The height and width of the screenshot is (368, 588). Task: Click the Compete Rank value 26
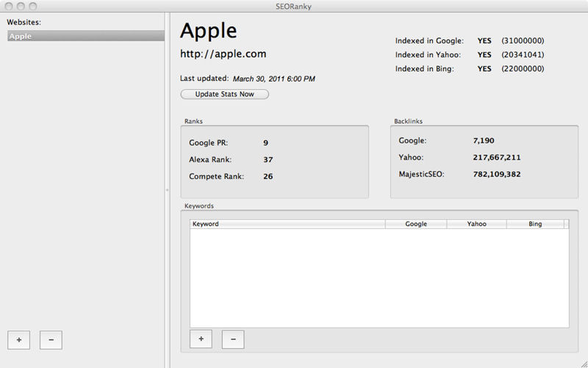[268, 177]
